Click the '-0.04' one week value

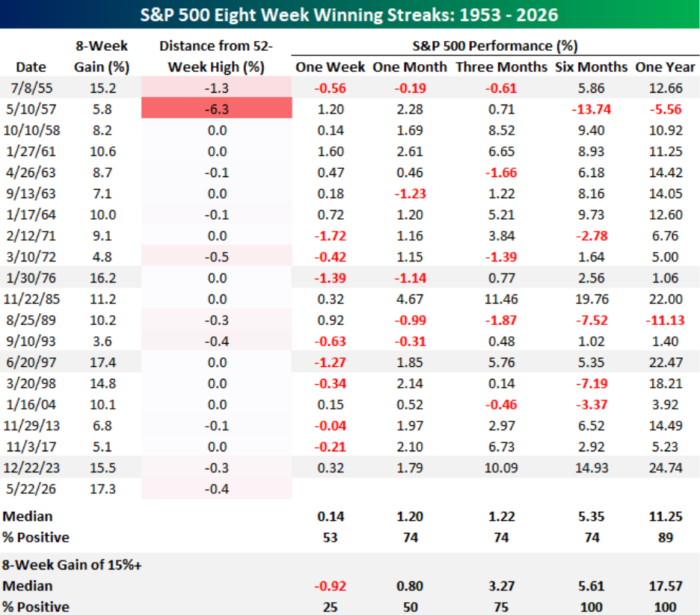point(331,425)
